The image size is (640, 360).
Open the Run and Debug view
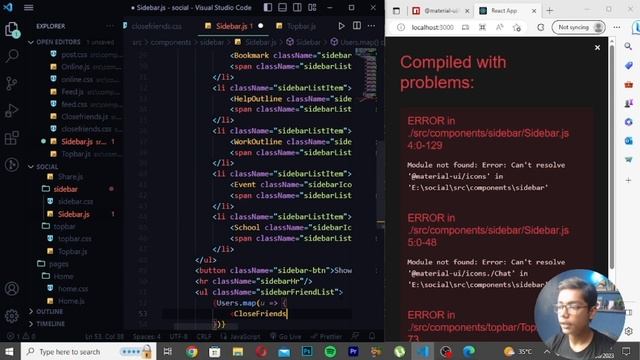11,110
